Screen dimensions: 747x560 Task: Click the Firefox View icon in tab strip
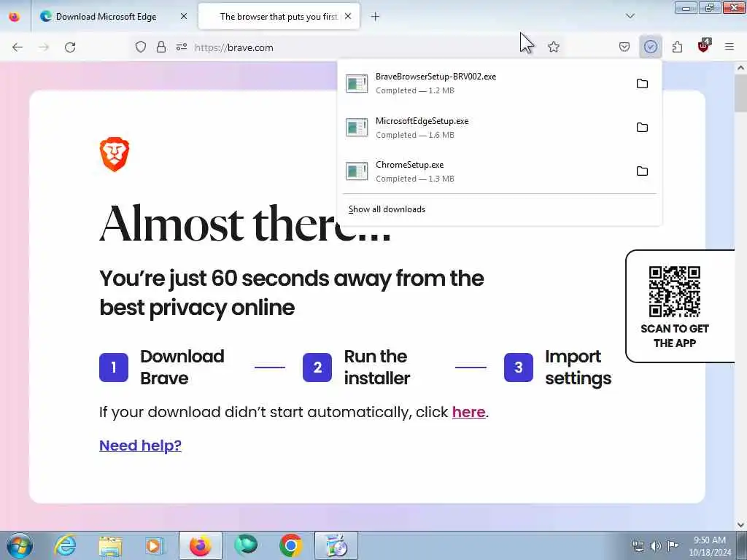[15, 17]
